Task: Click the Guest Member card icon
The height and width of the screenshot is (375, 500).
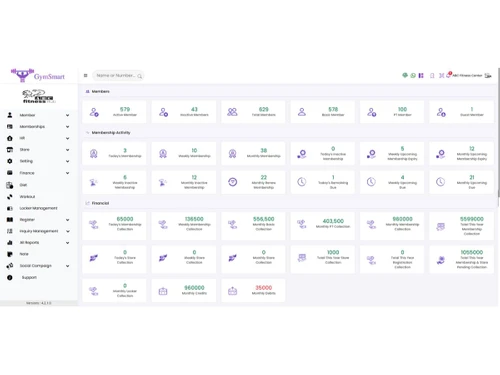Action: [441, 112]
